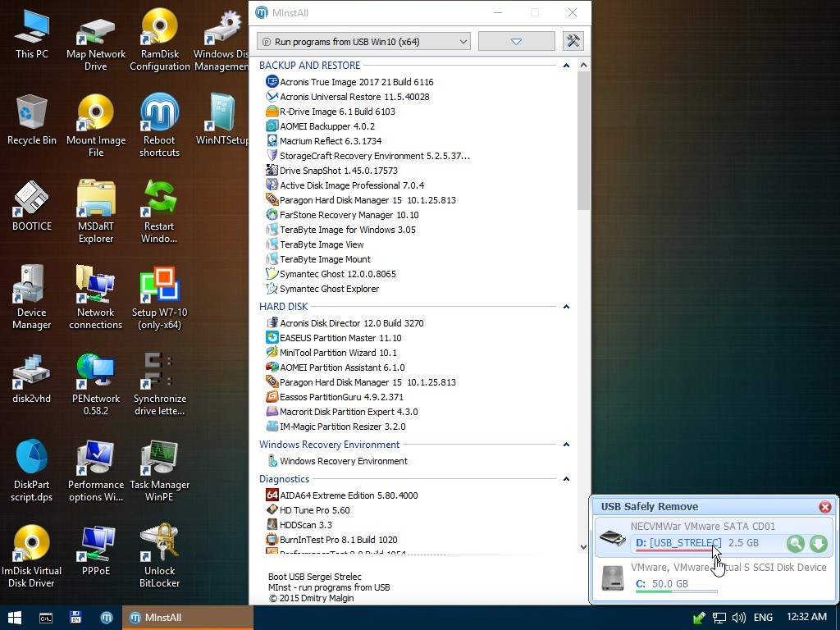This screenshot has width=840, height=630.
Task: Open the run mode combo box
Action: (363, 41)
